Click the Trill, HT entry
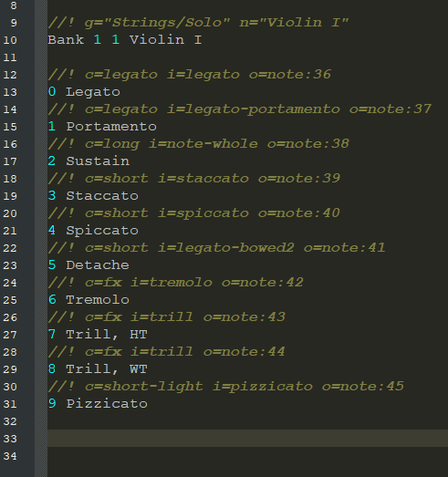Image resolution: width=448 pixels, height=477 pixels. tap(107, 335)
